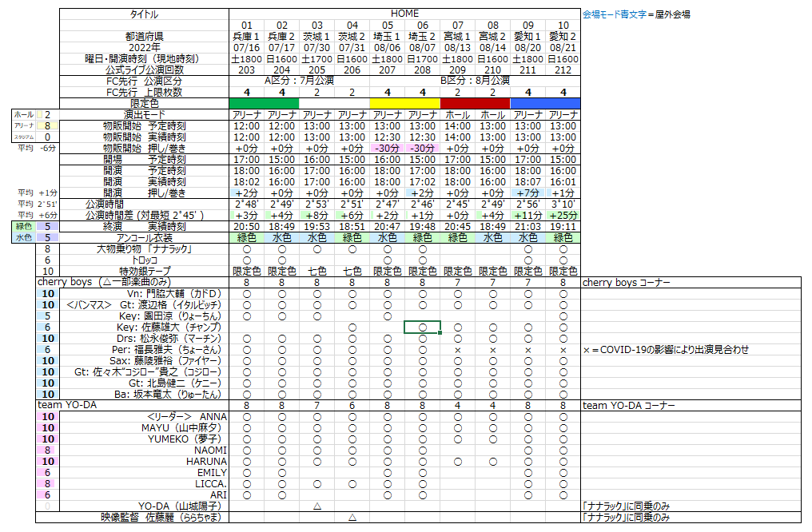Select the performance count cell 212

click(x=563, y=69)
